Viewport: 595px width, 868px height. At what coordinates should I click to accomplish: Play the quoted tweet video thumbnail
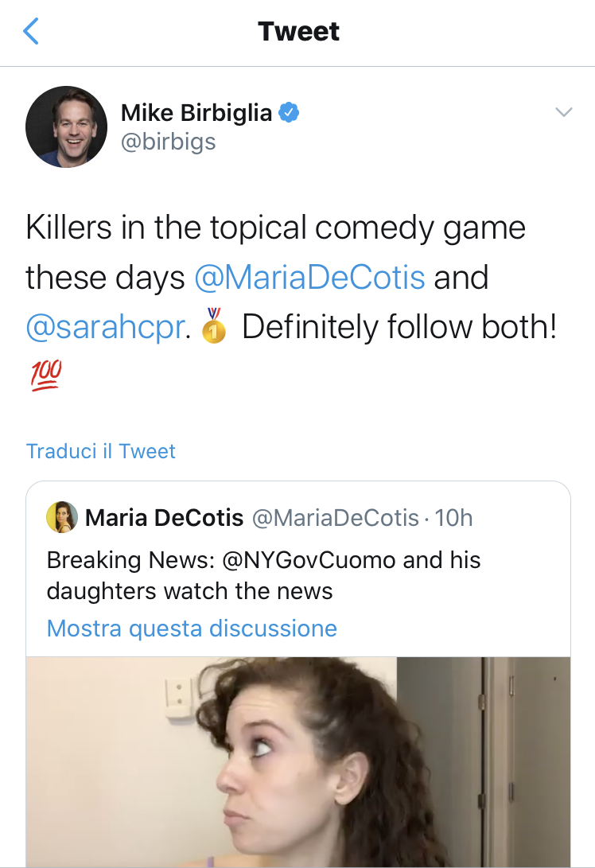[x=297, y=762]
